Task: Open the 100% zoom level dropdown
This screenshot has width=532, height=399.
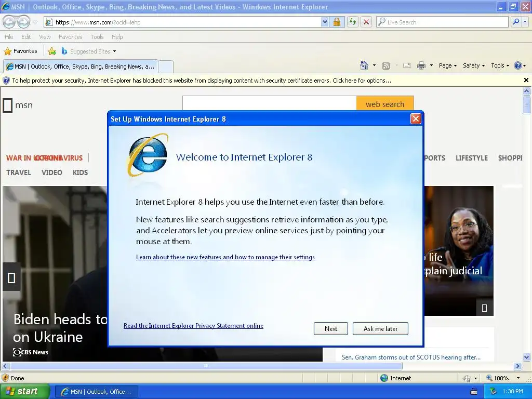Action: pyautogui.click(x=518, y=378)
